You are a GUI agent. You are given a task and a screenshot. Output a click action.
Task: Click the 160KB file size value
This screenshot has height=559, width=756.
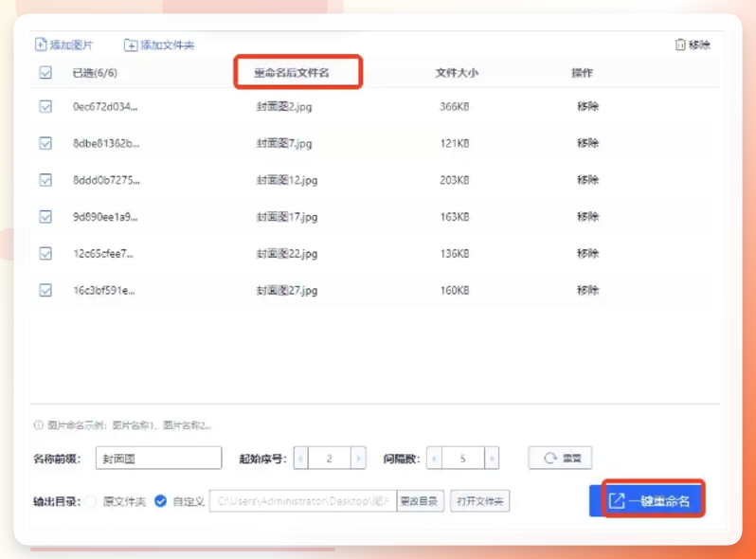point(455,290)
